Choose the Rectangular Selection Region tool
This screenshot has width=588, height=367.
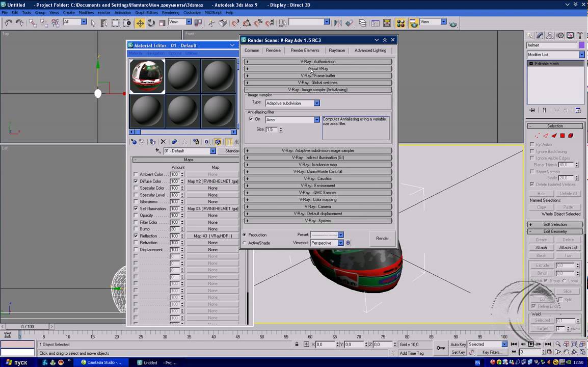(116, 23)
